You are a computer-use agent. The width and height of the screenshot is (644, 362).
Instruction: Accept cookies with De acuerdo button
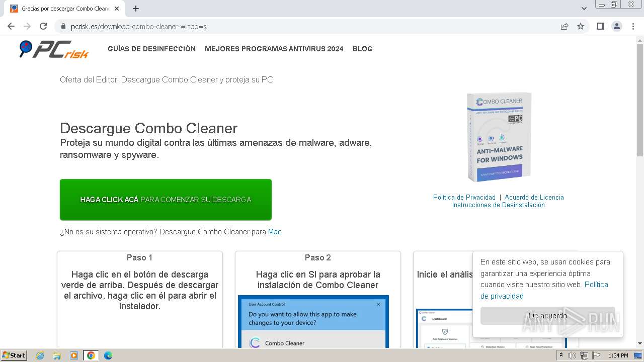[547, 316]
